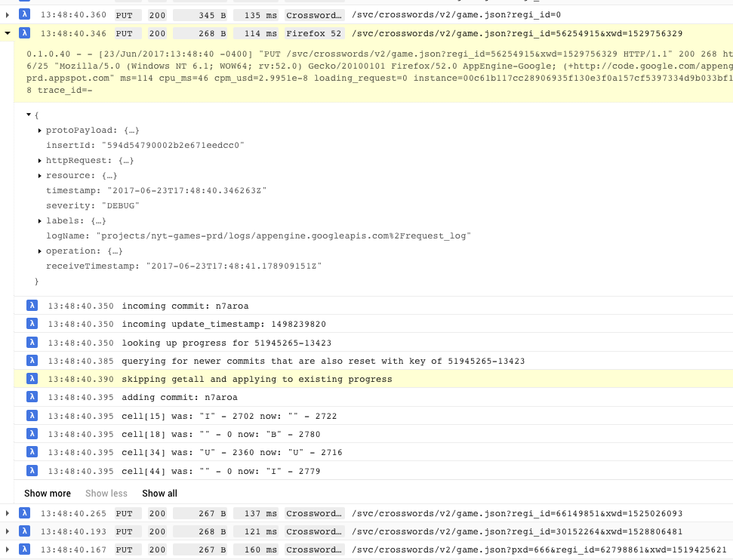
Task: Click 'incoming update_timestamp: 1498239820' text
Action: click(224, 324)
